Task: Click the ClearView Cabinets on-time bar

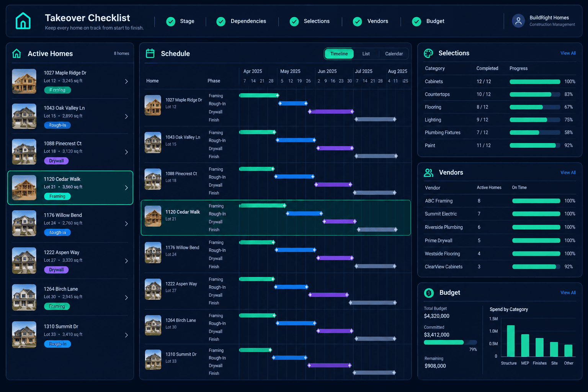Action: click(x=536, y=267)
